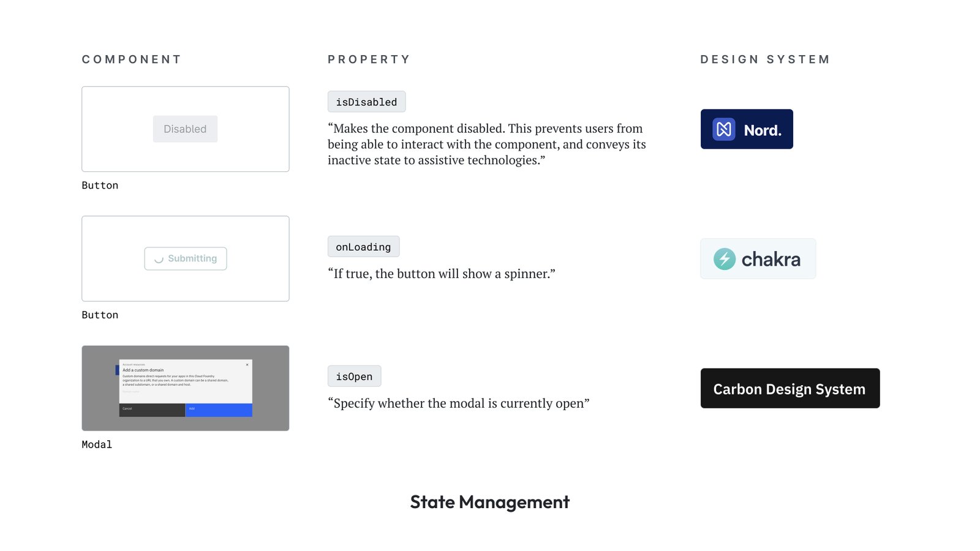The image size is (980, 551).
Task: Click the Nord logo icon
Action: point(724,129)
